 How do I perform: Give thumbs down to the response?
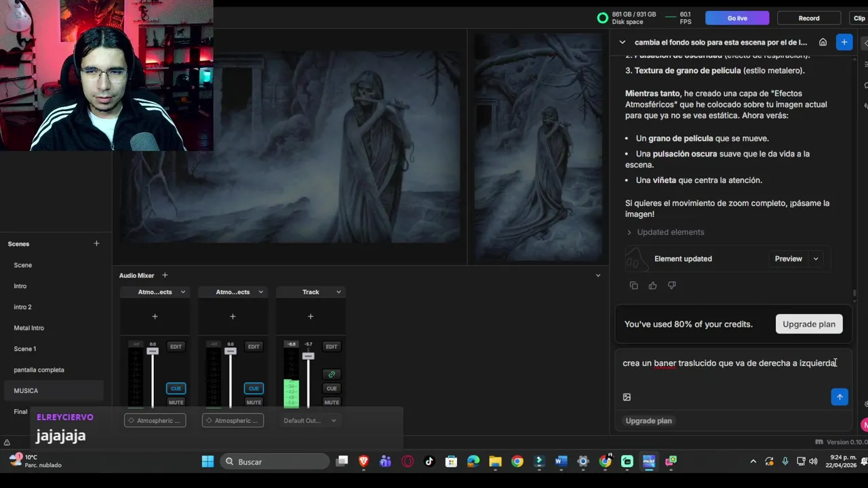(671, 285)
